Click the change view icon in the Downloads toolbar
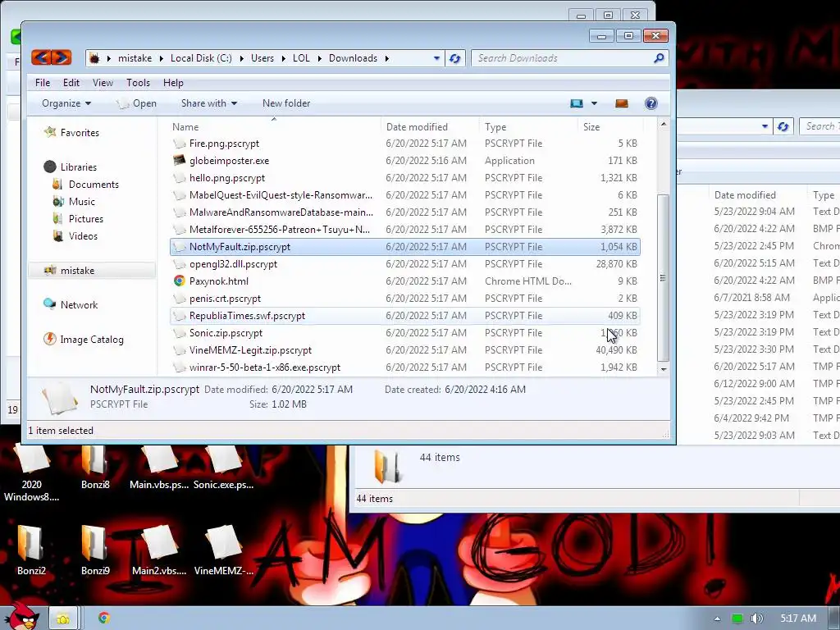 577,103
